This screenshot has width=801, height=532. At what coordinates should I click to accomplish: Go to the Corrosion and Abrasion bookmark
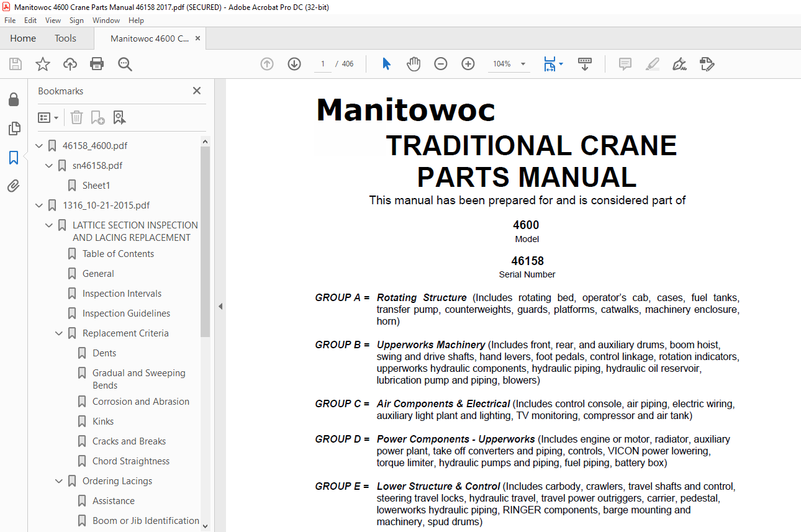(x=141, y=402)
